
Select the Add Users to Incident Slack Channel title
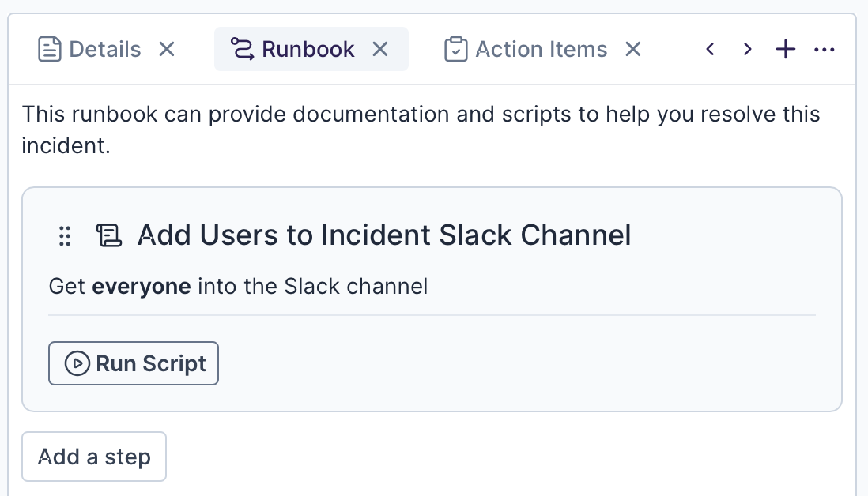pyautogui.click(x=384, y=235)
